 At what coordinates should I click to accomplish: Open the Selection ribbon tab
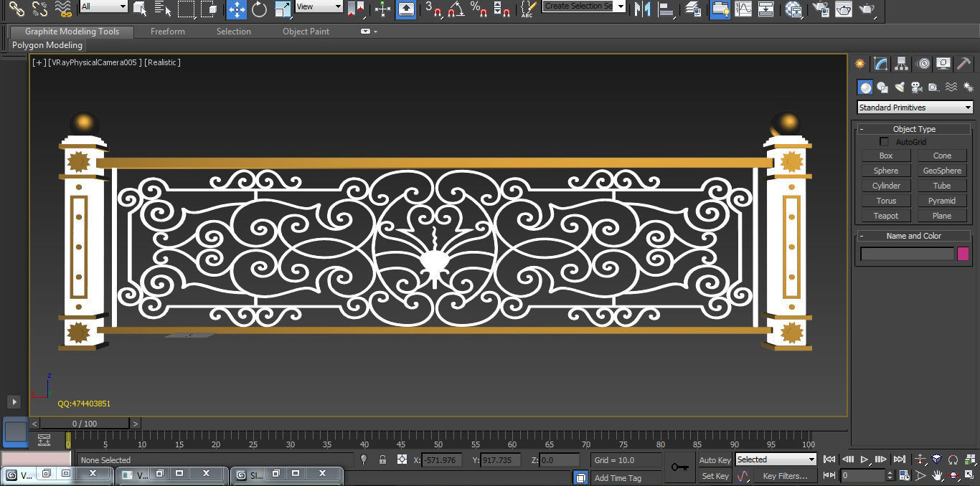point(234,32)
